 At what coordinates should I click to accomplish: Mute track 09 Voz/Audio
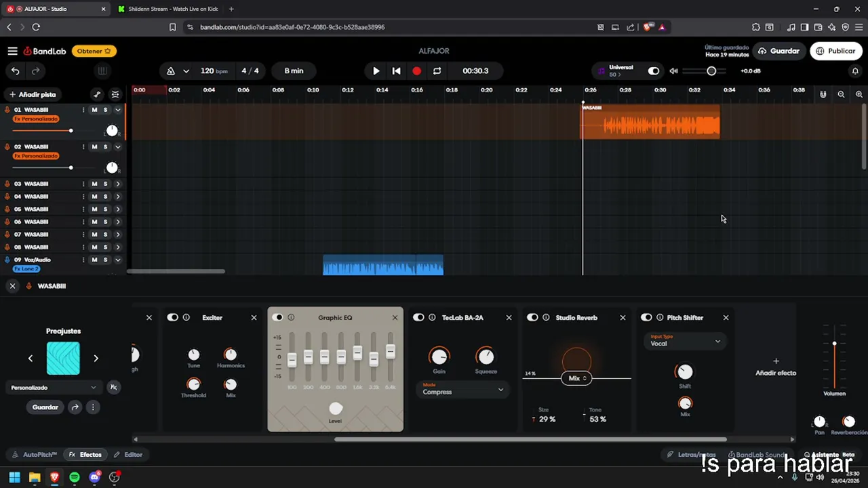point(94,260)
